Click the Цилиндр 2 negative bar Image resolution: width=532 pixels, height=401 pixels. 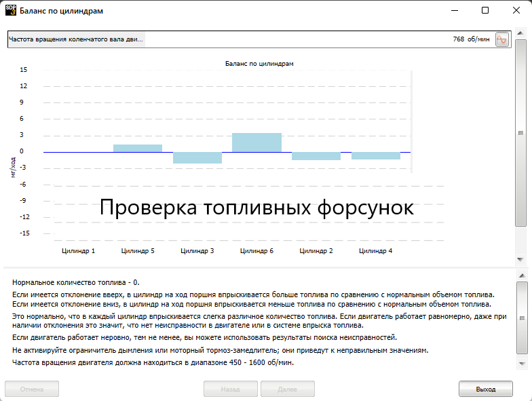pos(316,156)
